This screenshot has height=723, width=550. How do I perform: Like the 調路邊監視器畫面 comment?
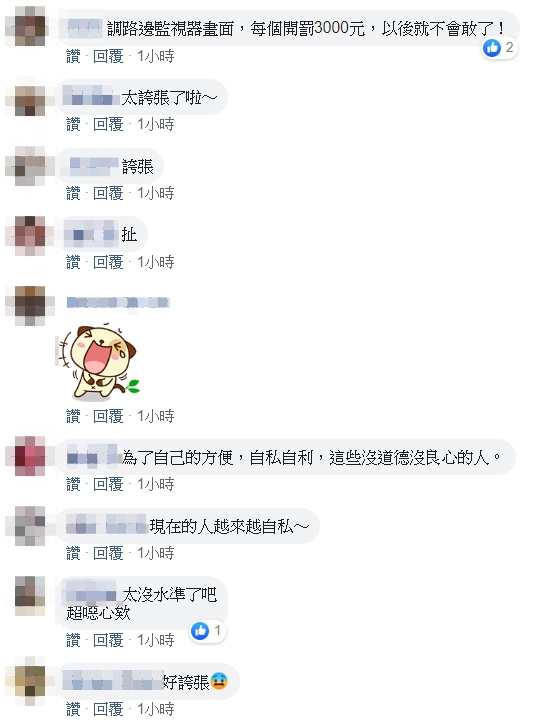[x=73, y=56]
